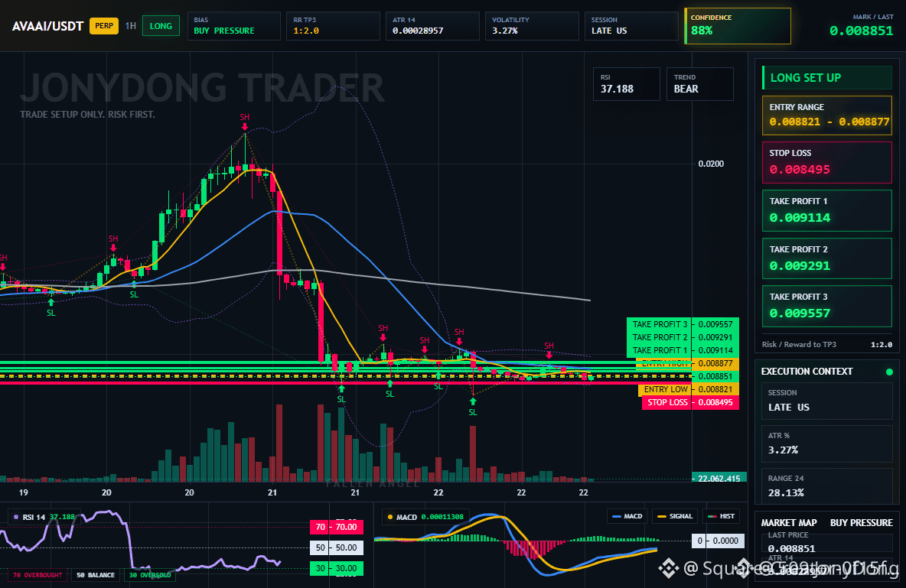The height and width of the screenshot is (588, 906).
Task: Click the ATR % box under Execution Context
Action: pyautogui.click(x=827, y=443)
